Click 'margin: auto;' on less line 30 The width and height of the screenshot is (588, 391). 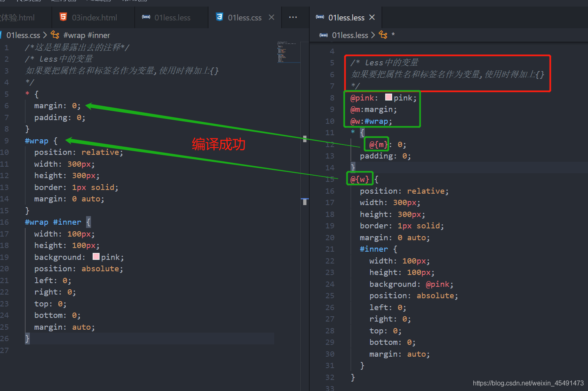coord(399,354)
